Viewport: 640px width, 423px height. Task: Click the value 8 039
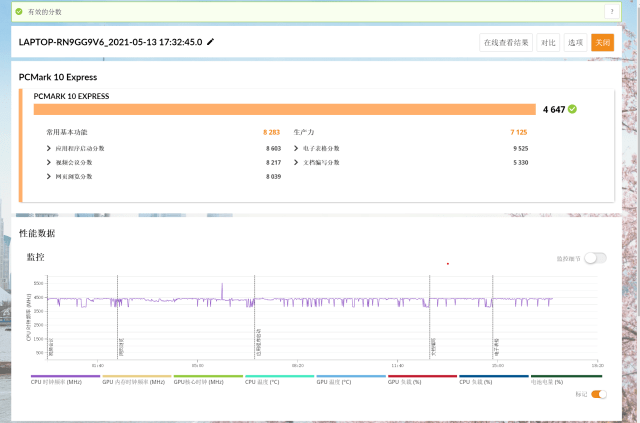click(x=273, y=176)
